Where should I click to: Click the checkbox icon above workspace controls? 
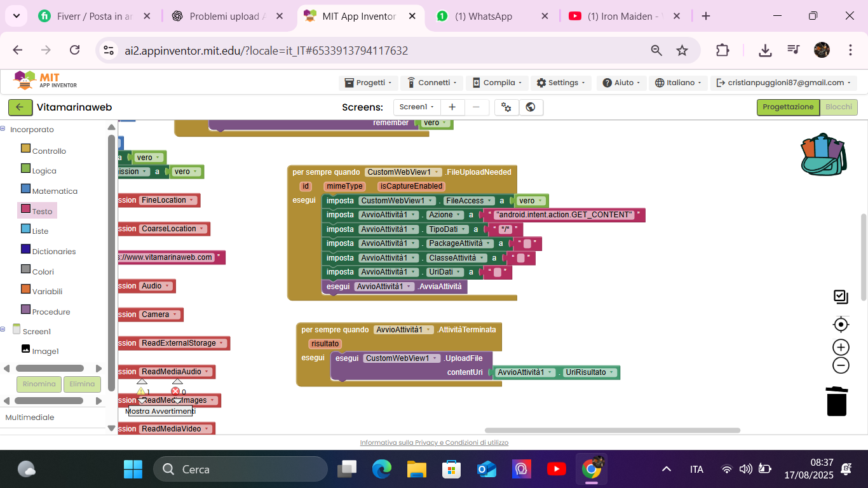tap(841, 297)
